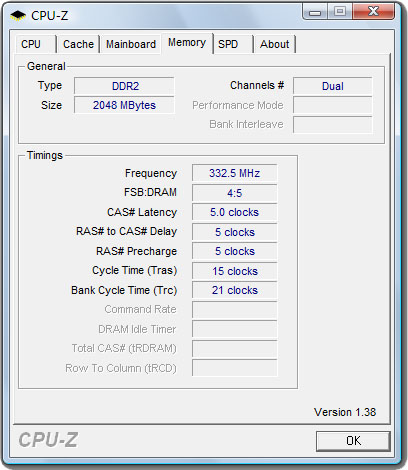
Task: Click the Bank Cycle Time (Trc) label
Action: tap(124, 290)
